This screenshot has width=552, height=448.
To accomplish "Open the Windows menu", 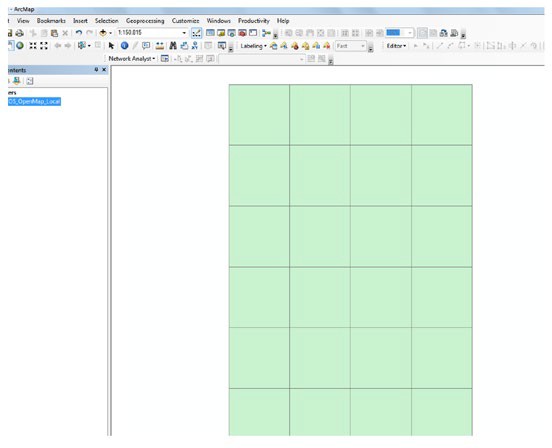I will (x=219, y=21).
